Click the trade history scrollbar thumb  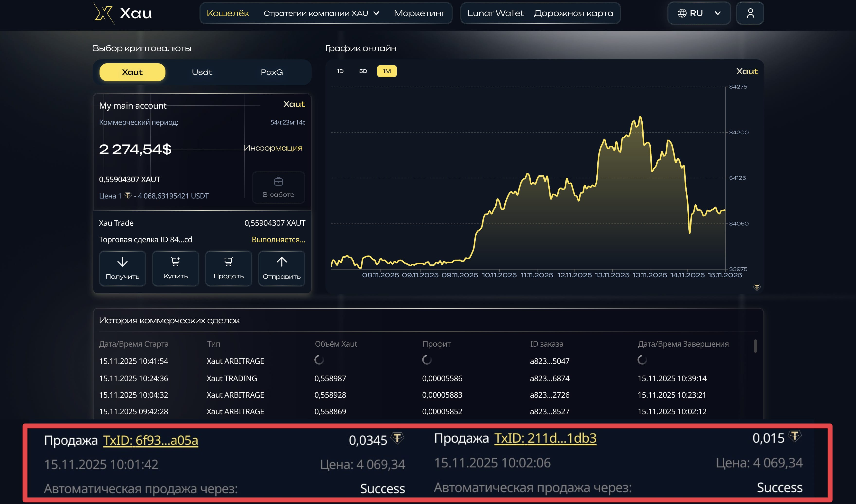(x=755, y=346)
